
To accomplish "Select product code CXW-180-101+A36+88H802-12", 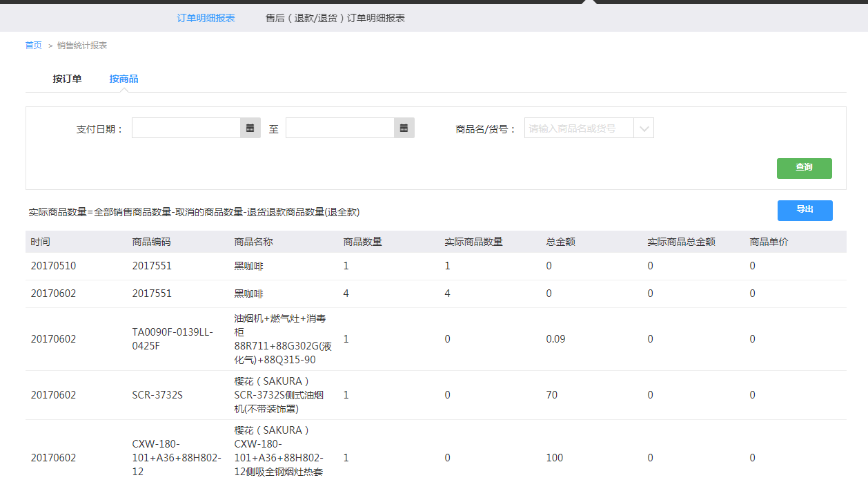I will point(177,457).
